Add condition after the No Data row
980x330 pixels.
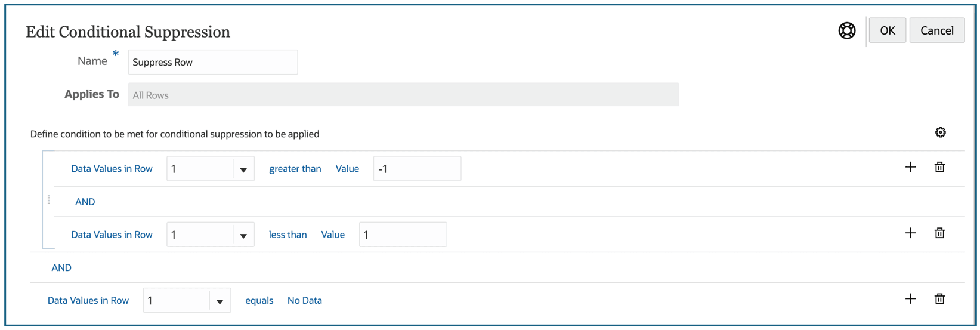click(910, 299)
